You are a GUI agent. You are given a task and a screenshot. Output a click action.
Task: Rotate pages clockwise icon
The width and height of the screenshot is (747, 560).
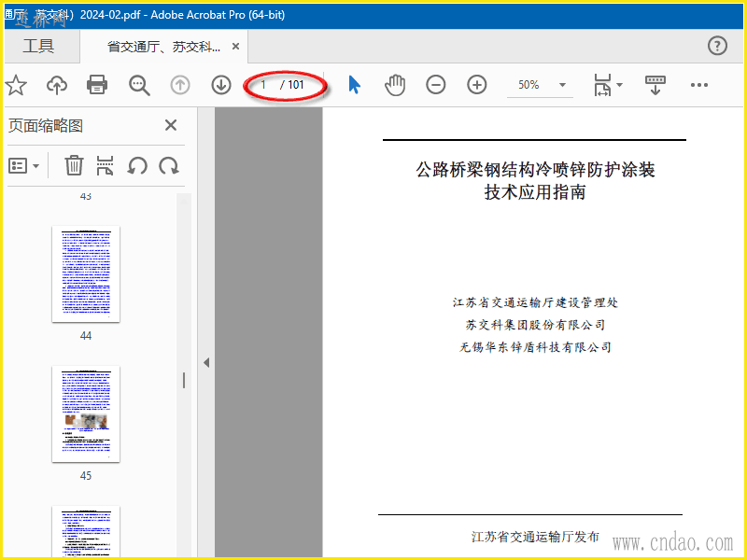point(169,166)
